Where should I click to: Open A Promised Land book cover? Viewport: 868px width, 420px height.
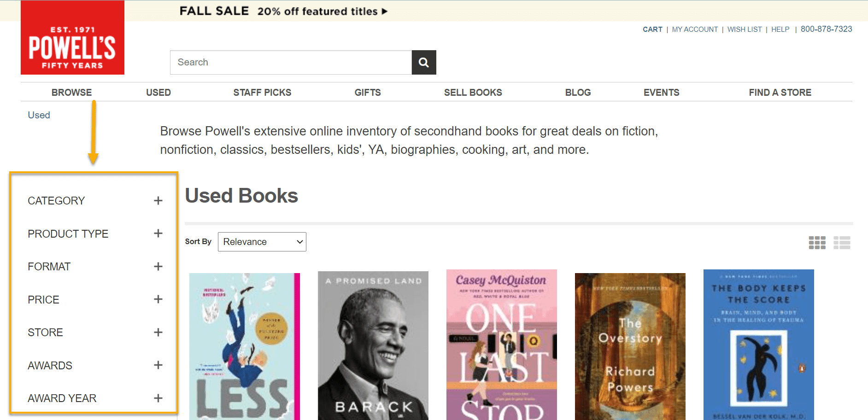click(x=373, y=345)
